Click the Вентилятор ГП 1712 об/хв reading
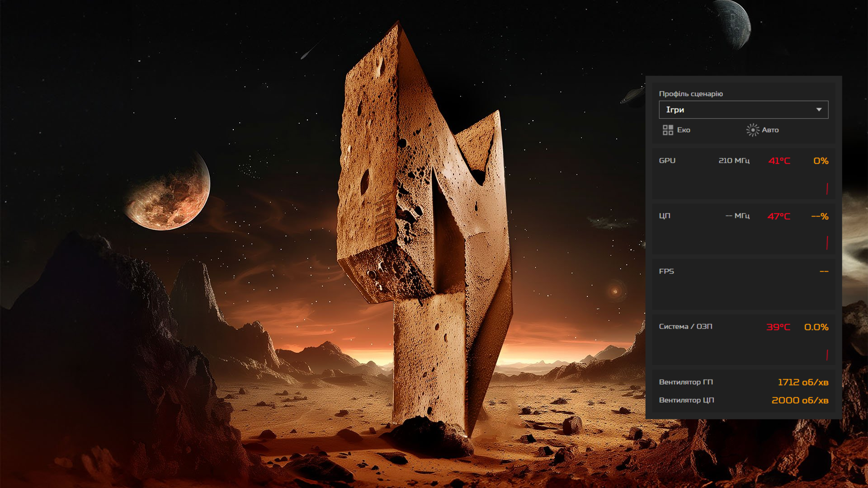Image resolution: width=868 pixels, height=488 pixels. click(803, 382)
